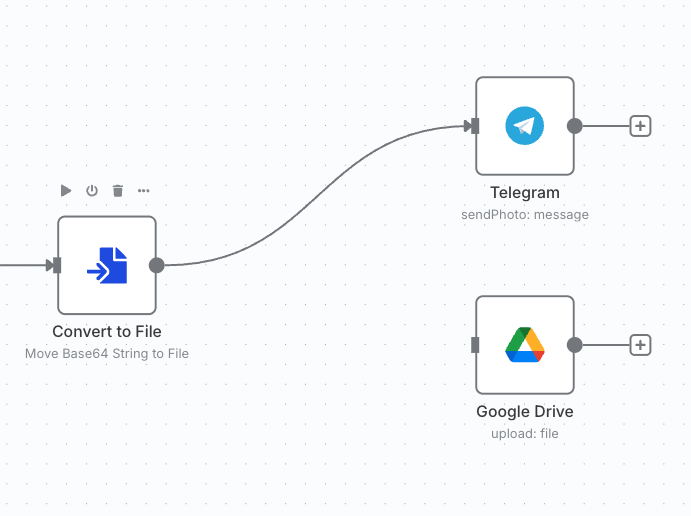Select the Telegram node icon
The width and height of the screenshot is (691, 516).
(x=524, y=126)
